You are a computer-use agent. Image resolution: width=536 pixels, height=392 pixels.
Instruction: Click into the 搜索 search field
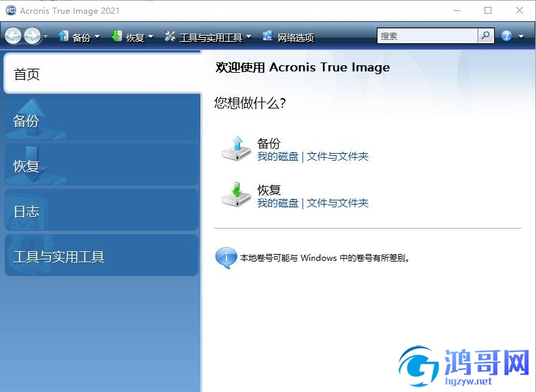pyautogui.click(x=427, y=36)
